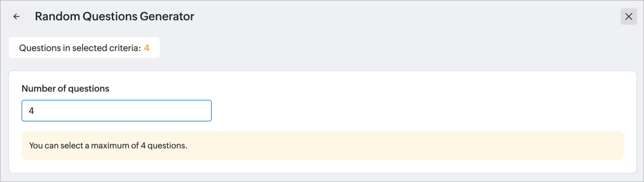Click the 'Random Questions Generator' title
This screenshot has width=644, height=182.
(115, 17)
